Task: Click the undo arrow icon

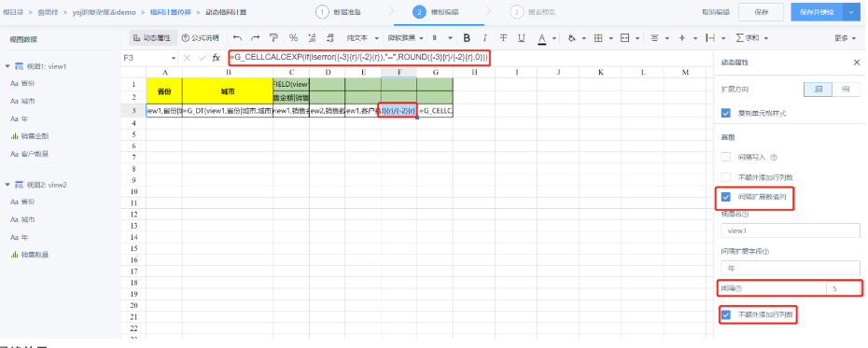Action: click(237, 37)
